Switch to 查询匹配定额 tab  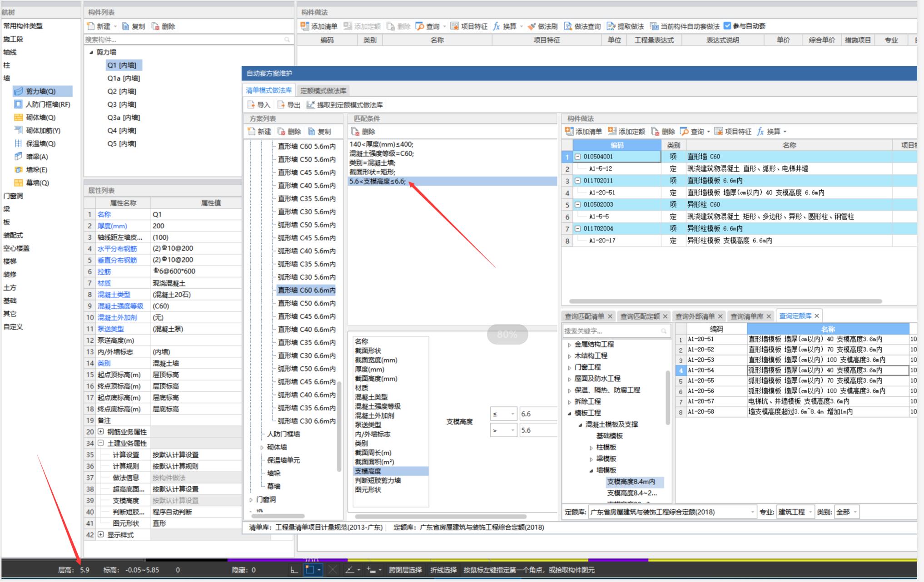click(640, 316)
